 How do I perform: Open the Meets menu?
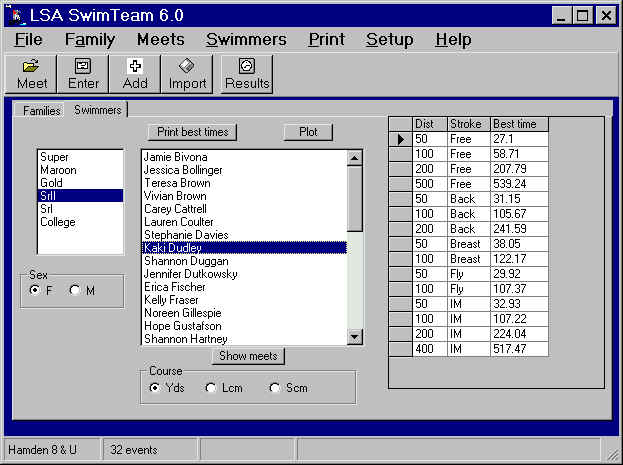[x=161, y=39]
